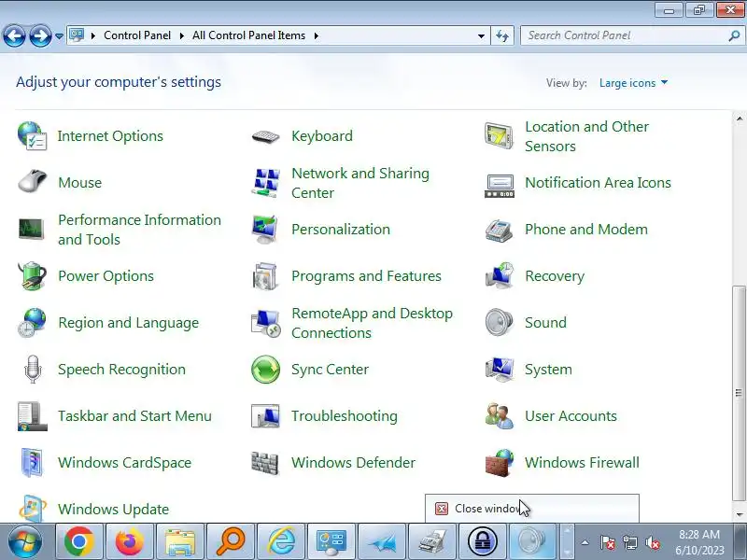747x560 pixels.
Task: Open Taskbar and Start Menu icon
Action: click(32, 415)
